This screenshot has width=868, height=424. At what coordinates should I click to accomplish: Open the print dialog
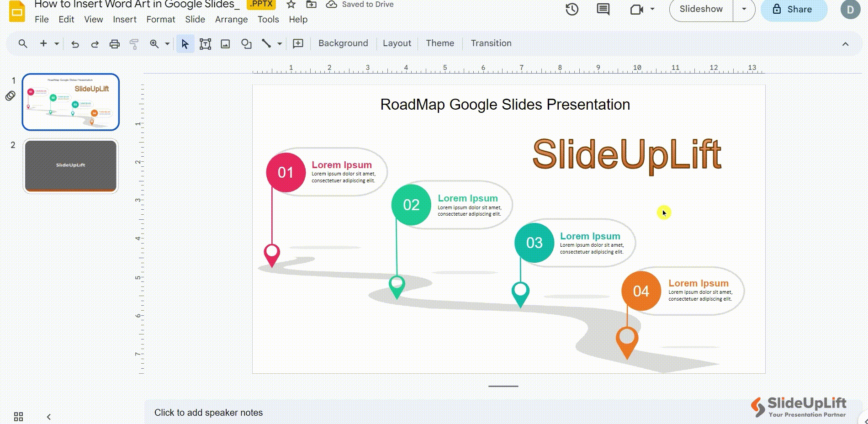pos(114,43)
